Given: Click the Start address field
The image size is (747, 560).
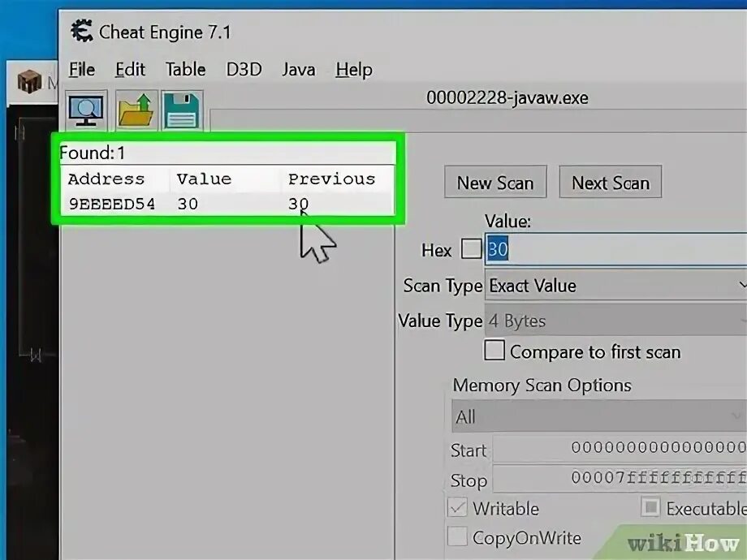Looking at the screenshot, I should [620, 448].
